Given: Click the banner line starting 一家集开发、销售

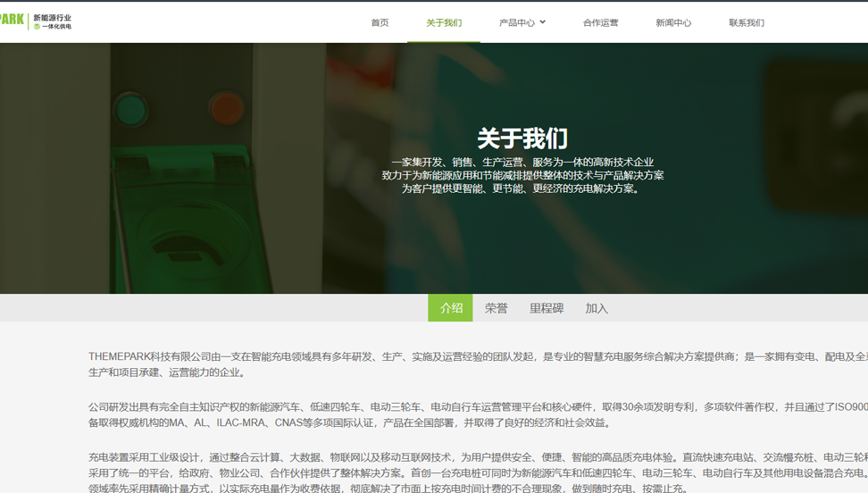Looking at the screenshot, I should [522, 162].
